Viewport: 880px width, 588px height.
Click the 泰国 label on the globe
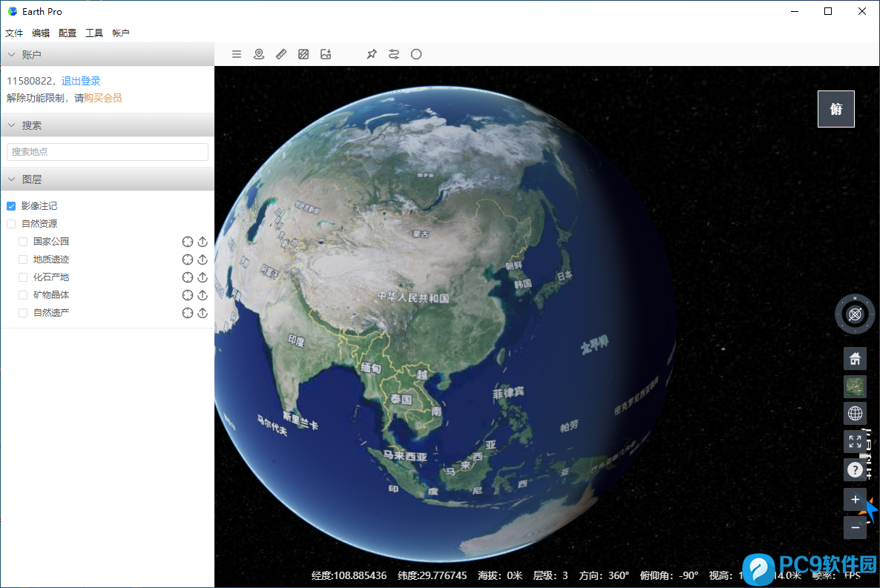[401, 400]
